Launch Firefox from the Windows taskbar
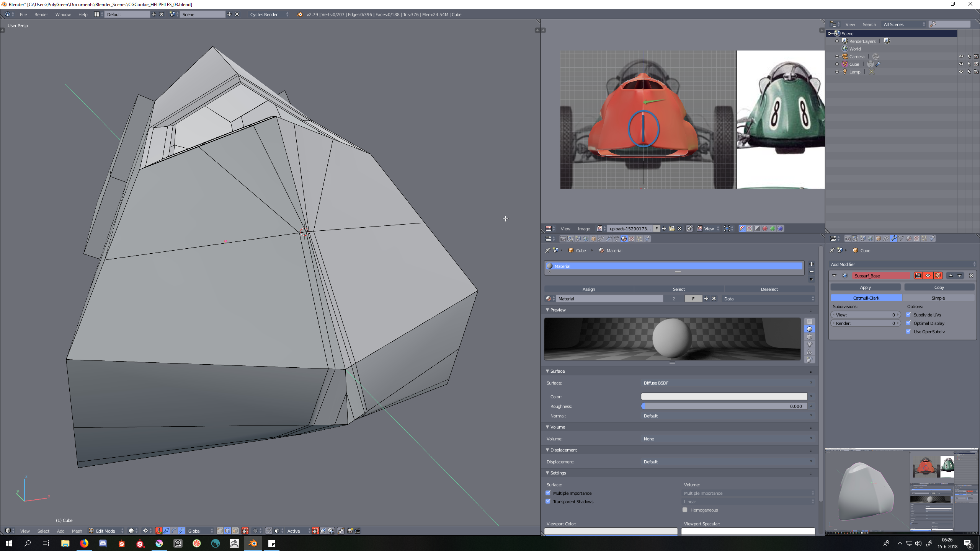 [84, 543]
